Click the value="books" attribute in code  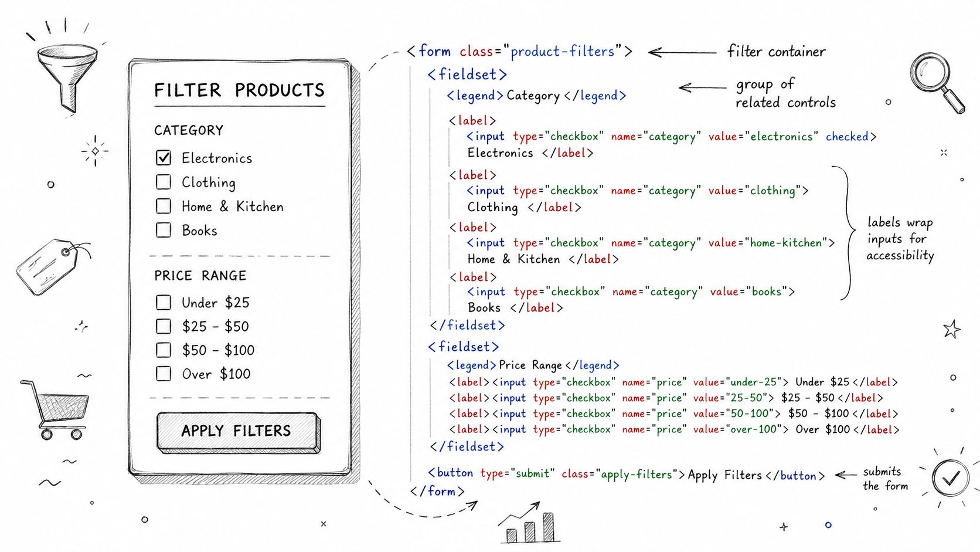point(749,292)
